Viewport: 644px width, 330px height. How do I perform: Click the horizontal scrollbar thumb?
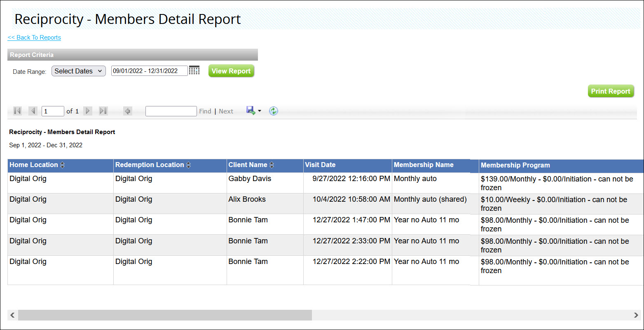(165, 315)
